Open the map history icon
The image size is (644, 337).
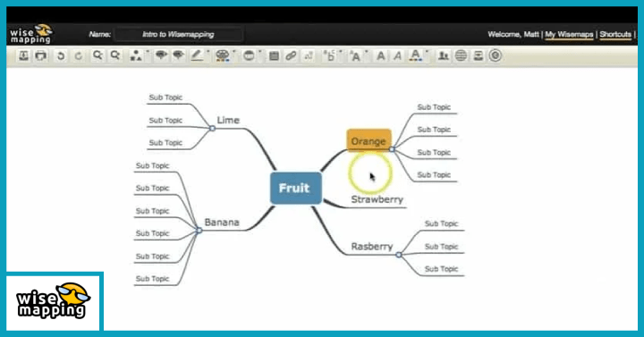478,55
